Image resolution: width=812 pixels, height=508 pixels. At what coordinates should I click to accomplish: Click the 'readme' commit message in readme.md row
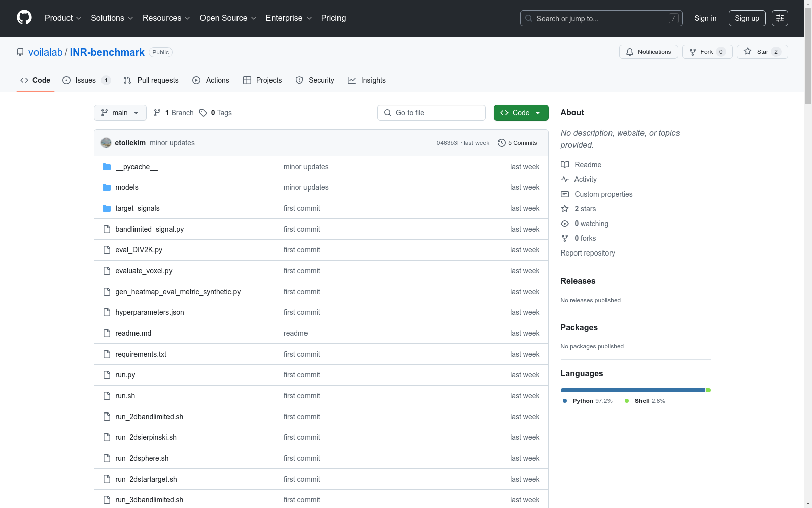(296, 333)
